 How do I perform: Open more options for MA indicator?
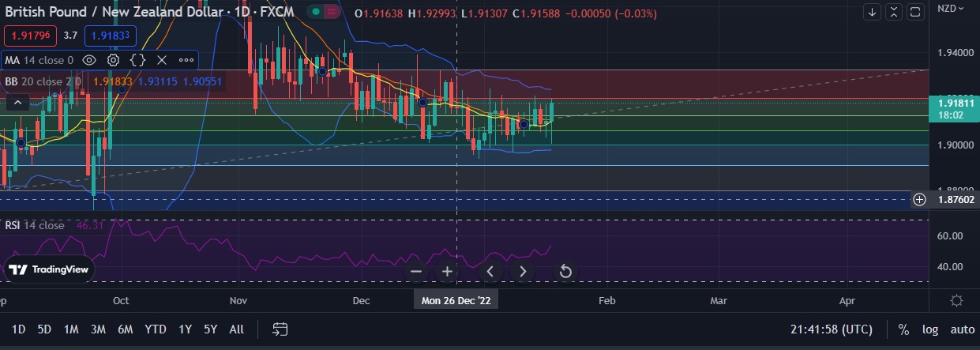pyautogui.click(x=186, y=60)
